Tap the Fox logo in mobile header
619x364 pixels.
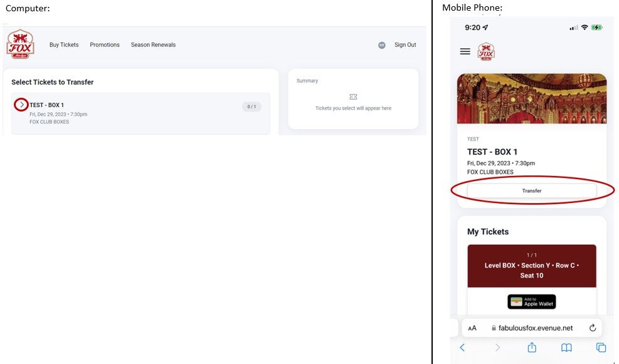pyautogui.click(x=486, y=51)
